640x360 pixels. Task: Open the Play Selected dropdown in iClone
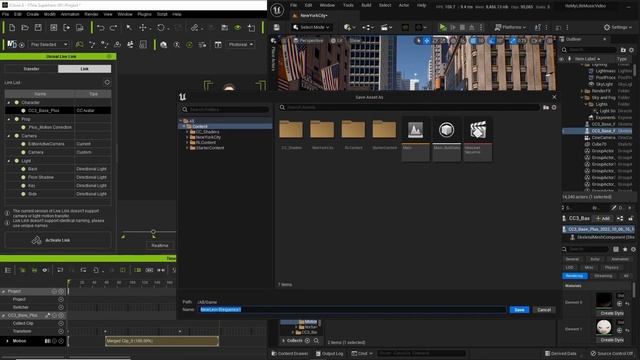(49, 44)
